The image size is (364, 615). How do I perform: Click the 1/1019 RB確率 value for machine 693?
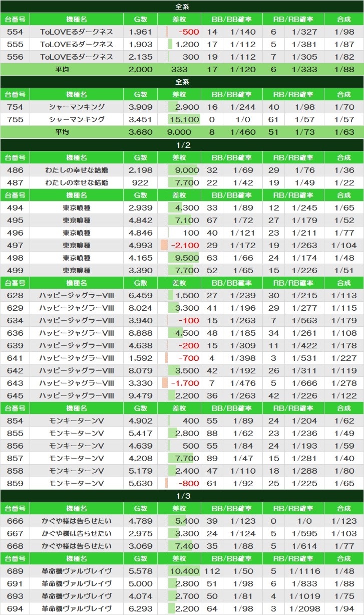pyautogui.click(x=304, y=596)
